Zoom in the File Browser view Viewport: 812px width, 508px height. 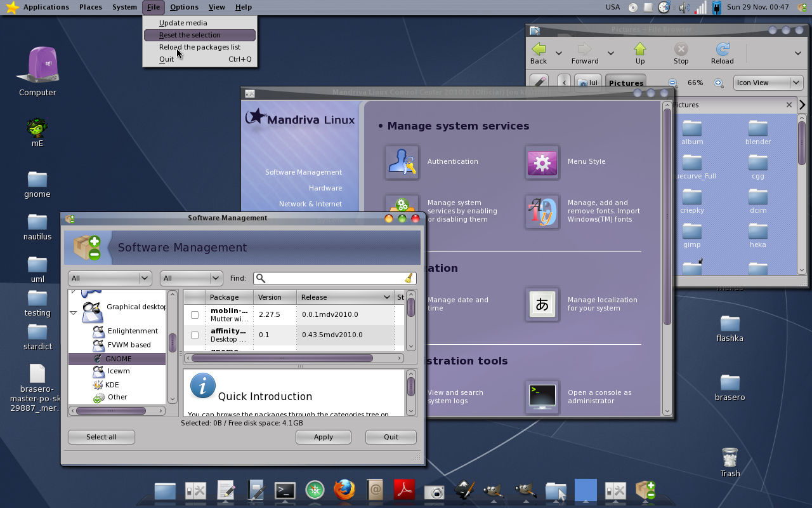(719, 83)
